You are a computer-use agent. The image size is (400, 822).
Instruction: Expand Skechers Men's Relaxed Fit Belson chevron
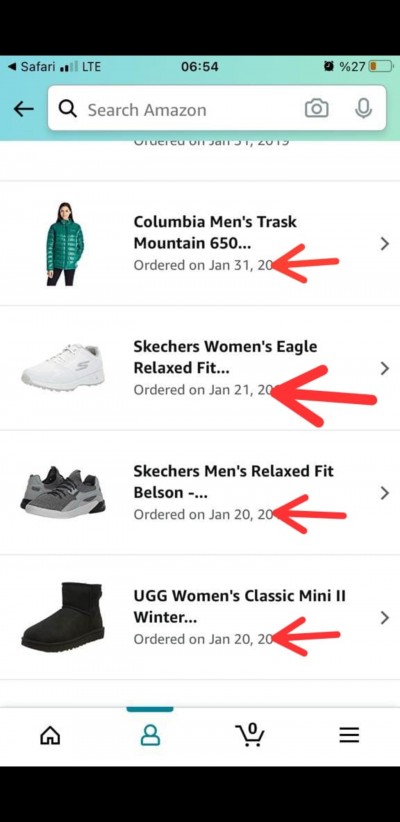point(385,493)
